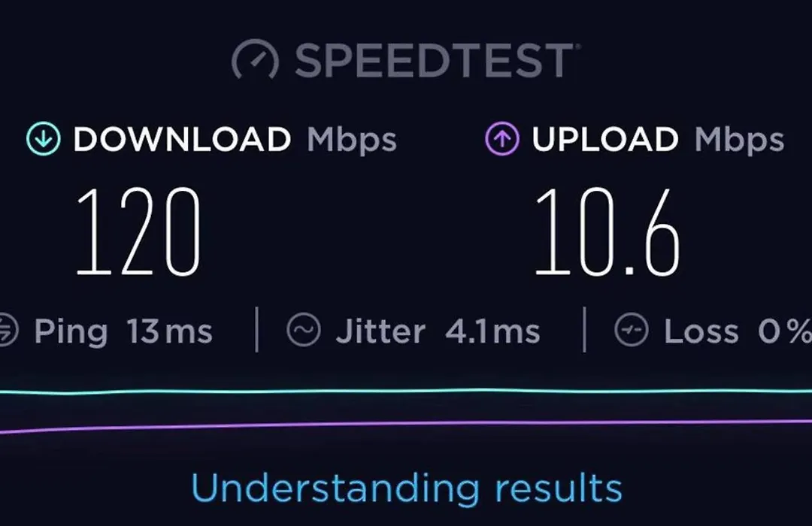Click the Mbps unit beside DOWNLOAD

click(352, 141)
